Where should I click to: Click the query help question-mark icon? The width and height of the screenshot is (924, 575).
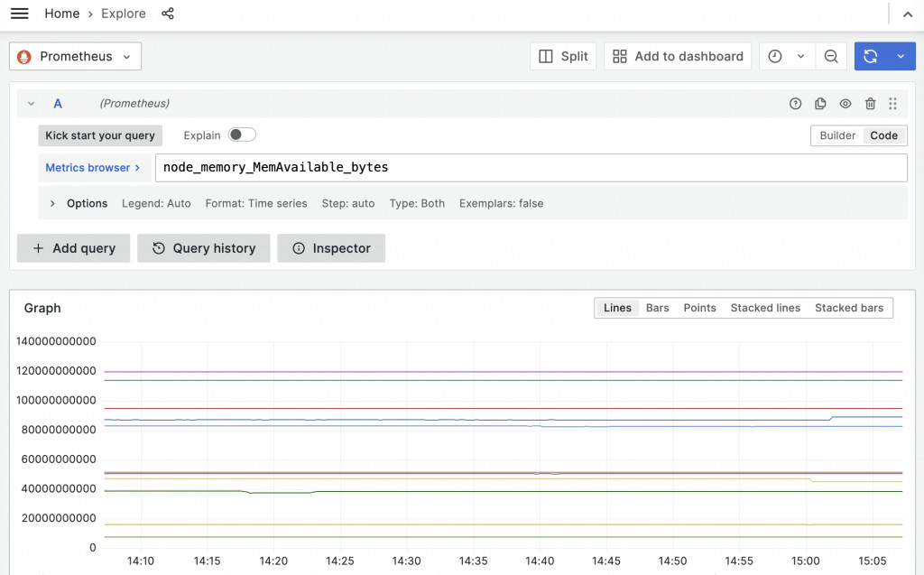click(796, 104)
